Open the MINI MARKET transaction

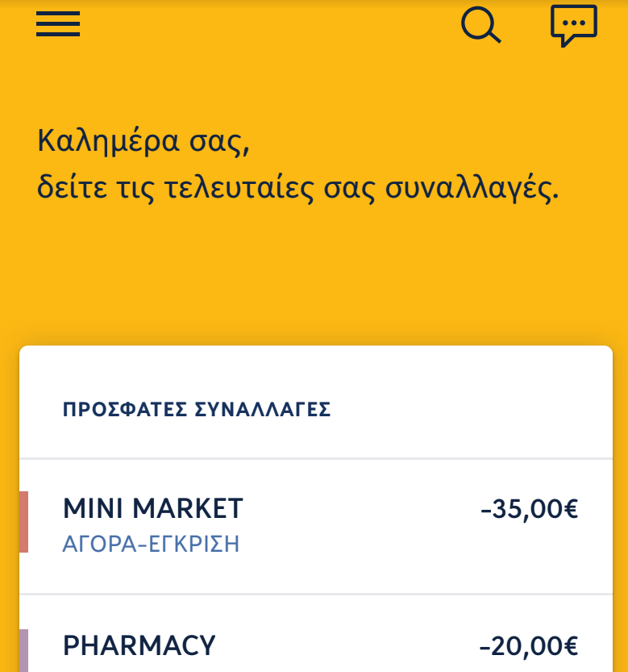tap(153, 508)
